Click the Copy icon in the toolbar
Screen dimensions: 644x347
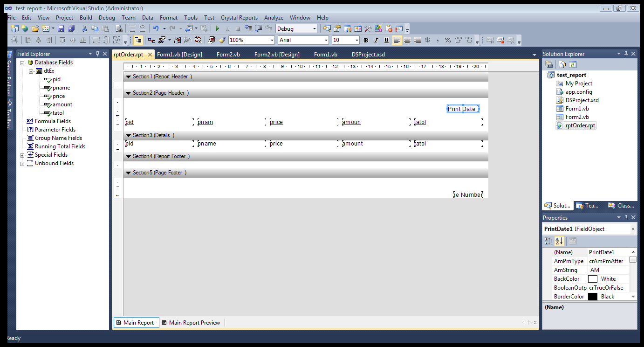click(x=95, y=28)
